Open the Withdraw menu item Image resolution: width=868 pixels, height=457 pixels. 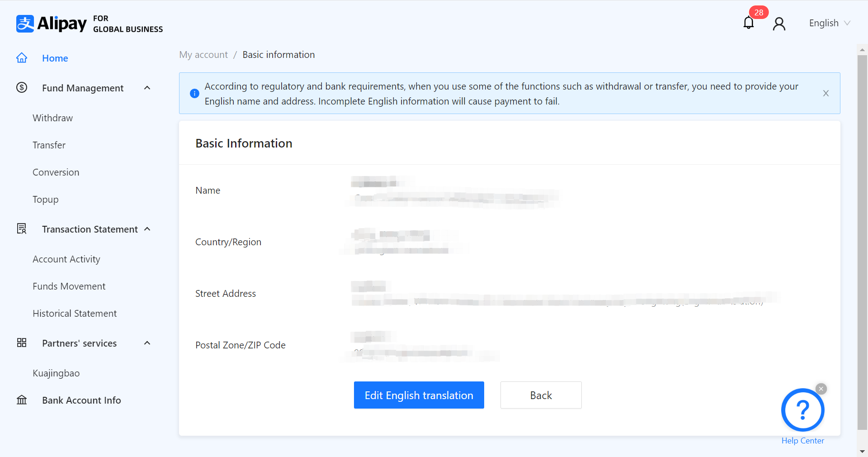coord(52,118)
